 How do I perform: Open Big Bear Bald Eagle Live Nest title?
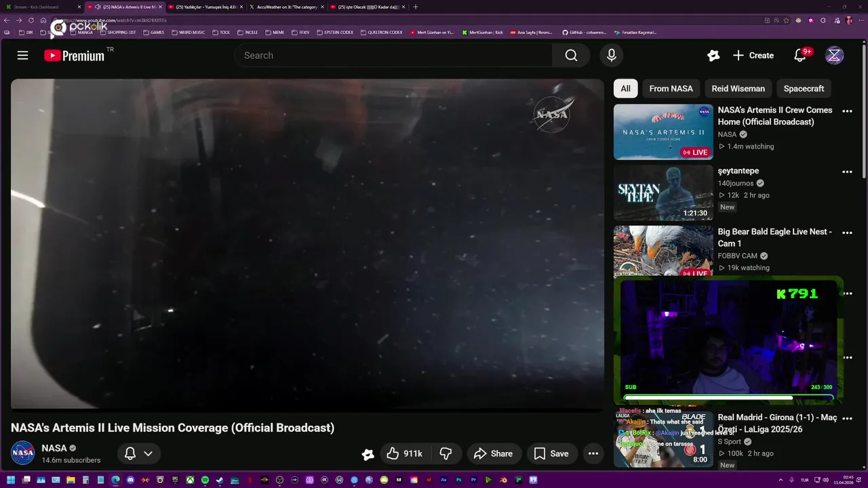point(774,237)
